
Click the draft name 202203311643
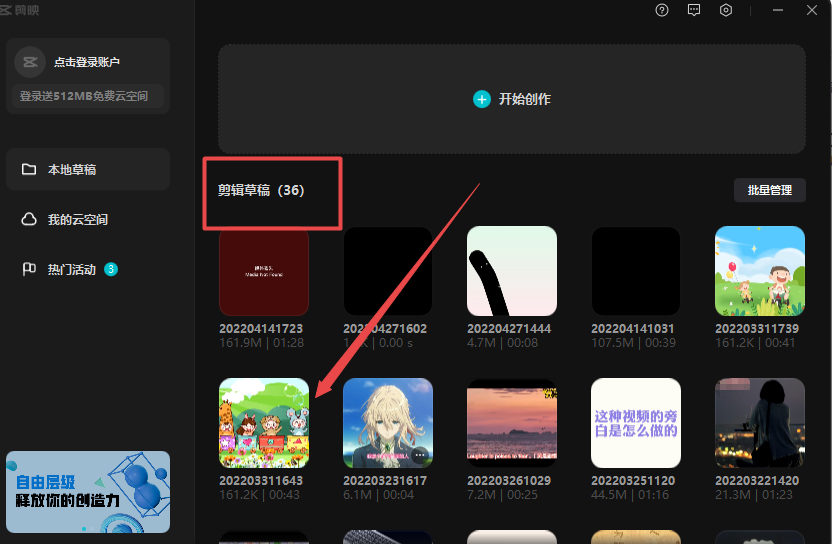tap(261, 480)
